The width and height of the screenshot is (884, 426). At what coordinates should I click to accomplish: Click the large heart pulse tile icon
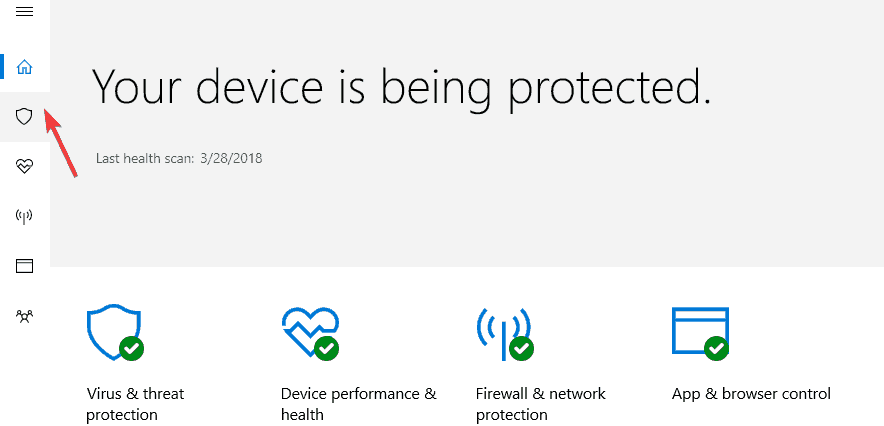pos(310,332)
